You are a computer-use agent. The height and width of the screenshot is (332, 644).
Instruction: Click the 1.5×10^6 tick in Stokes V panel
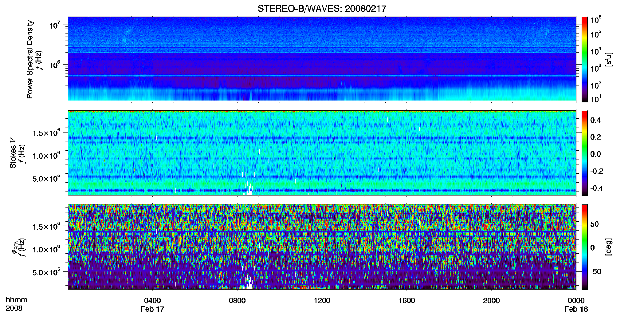[x=47, y=133]
